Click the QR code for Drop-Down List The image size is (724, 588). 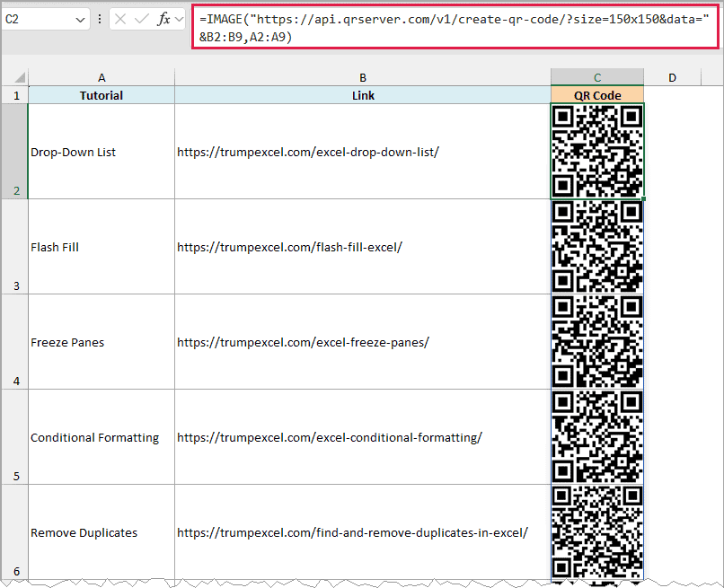(597, 152)
